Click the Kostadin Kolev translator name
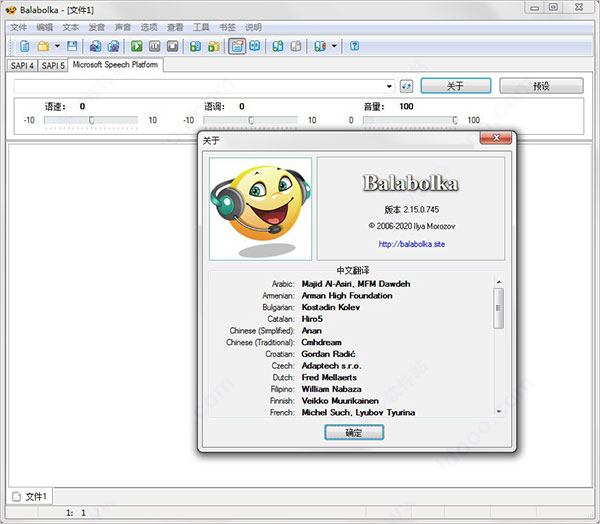The image size is (600, 524). coord(331,307)
